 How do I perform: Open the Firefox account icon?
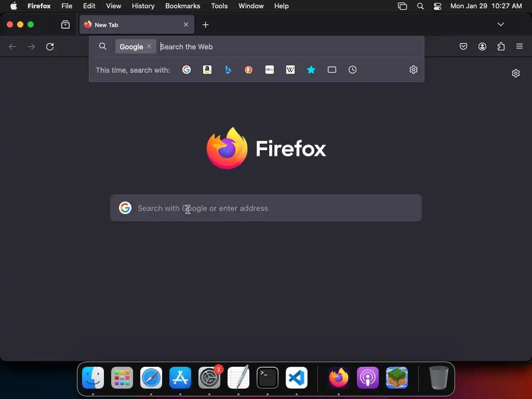click(482, 46)
